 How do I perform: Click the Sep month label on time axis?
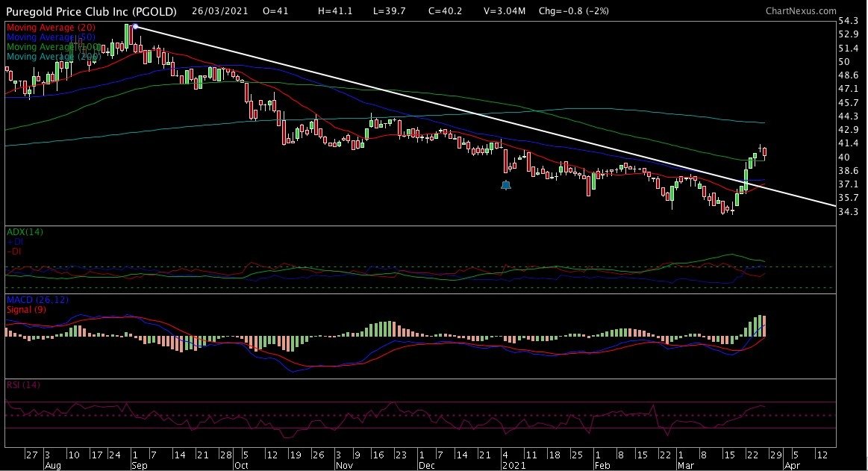[x=140, y=466]
